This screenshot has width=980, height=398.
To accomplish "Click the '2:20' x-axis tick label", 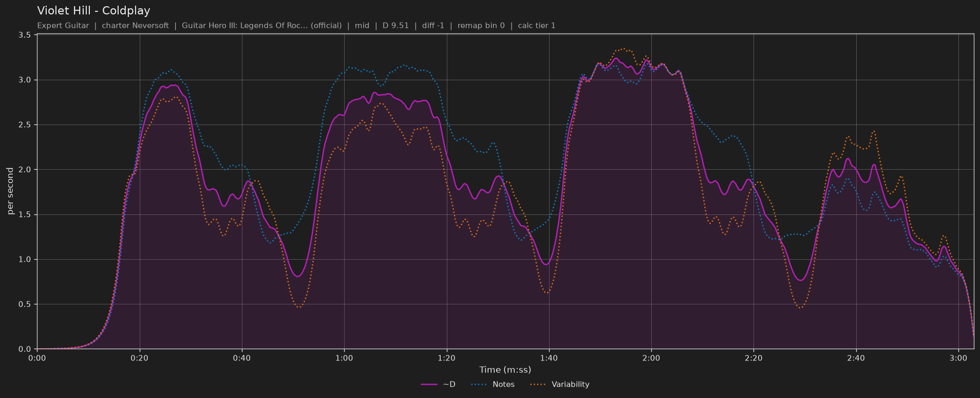I will [753, 358].
